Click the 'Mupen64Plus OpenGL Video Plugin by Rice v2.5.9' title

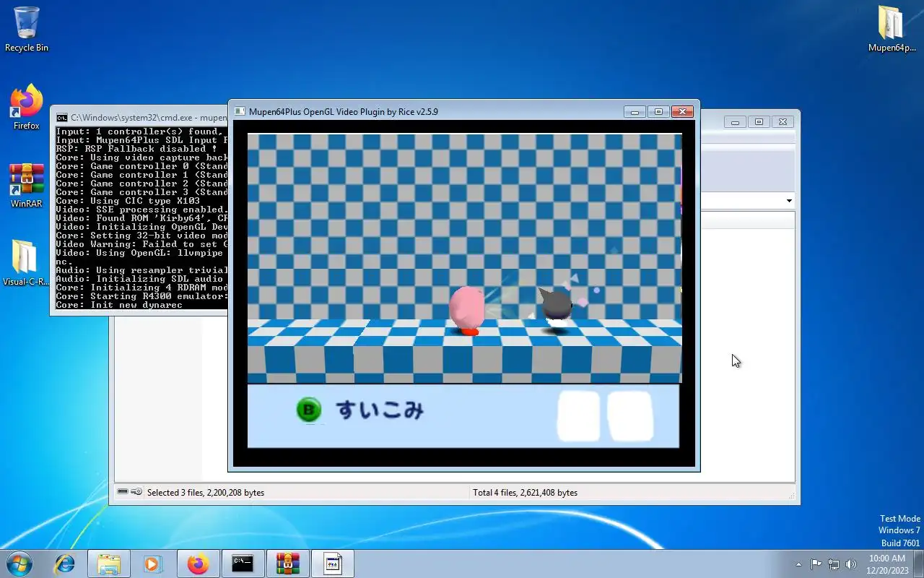click(343, 112)
